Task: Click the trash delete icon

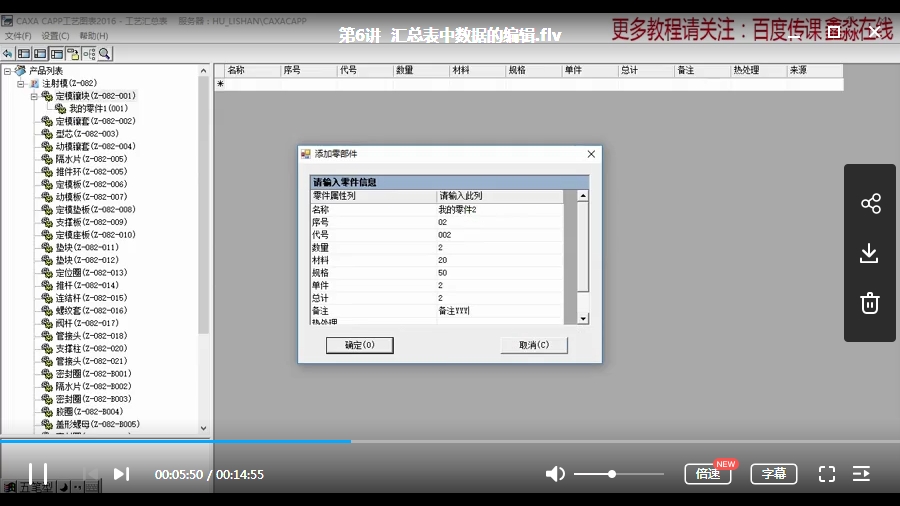Action: (870, 302)
